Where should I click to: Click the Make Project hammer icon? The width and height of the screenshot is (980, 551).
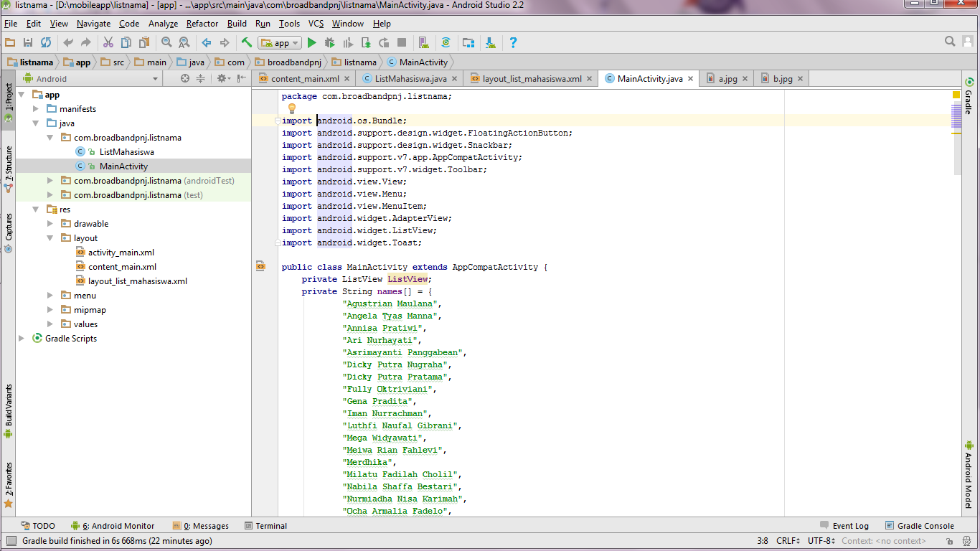click(247, 43)
